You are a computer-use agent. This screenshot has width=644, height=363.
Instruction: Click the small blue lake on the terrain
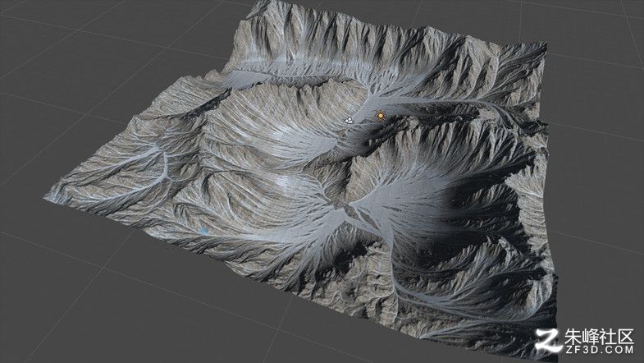click(203, 232)
